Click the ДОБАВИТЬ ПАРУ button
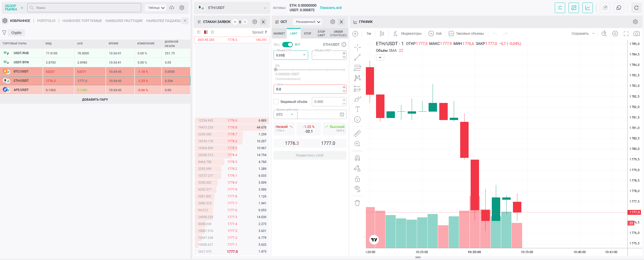The width and height of the screenshot is (644, 260). (95, 100)
